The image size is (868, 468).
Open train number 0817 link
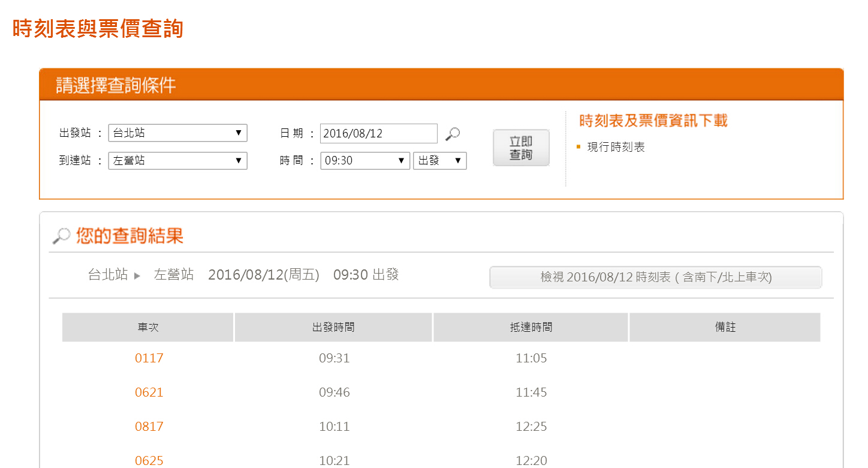[149, 427]
